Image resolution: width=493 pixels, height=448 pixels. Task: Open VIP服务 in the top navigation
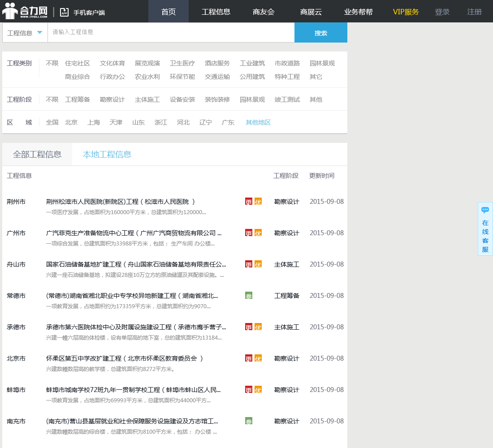pyautogui.click(x=406, y=12)
